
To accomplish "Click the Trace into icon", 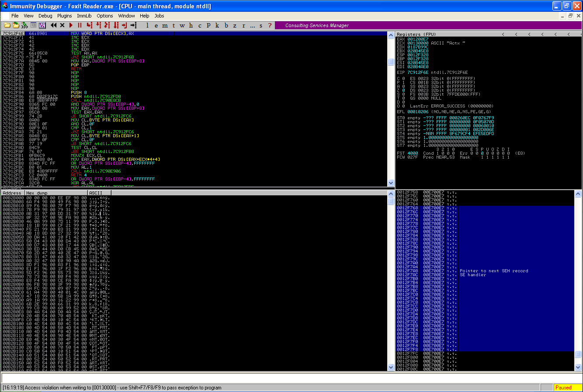I will tap(107, 25).
